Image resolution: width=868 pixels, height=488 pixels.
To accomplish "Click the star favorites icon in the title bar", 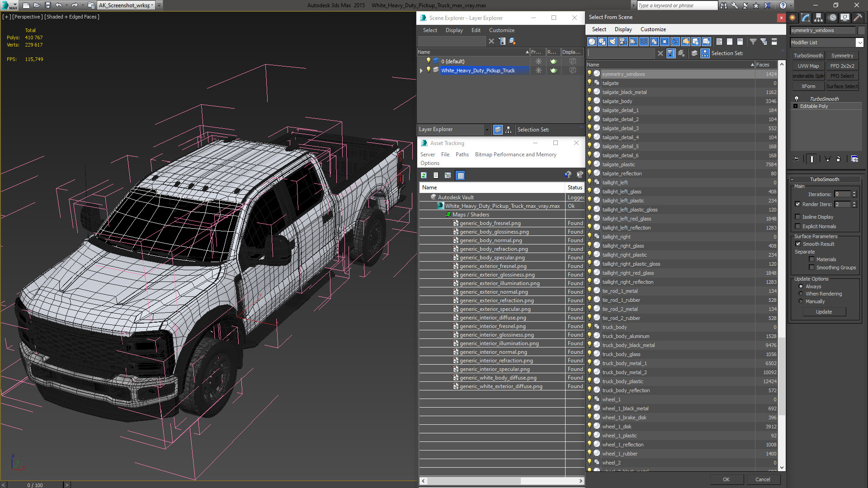I will pyautogui.click(x=756, y=5).
